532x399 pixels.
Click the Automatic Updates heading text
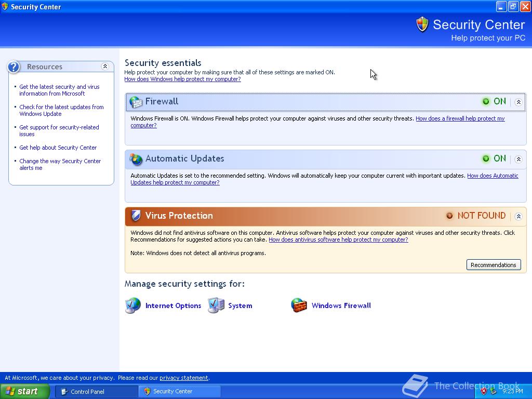[184, 158]
